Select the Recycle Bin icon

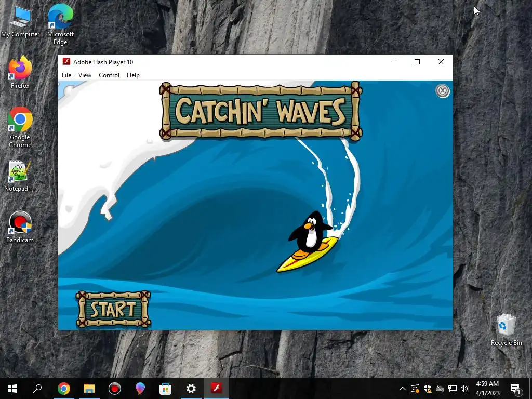click(506, 330)
